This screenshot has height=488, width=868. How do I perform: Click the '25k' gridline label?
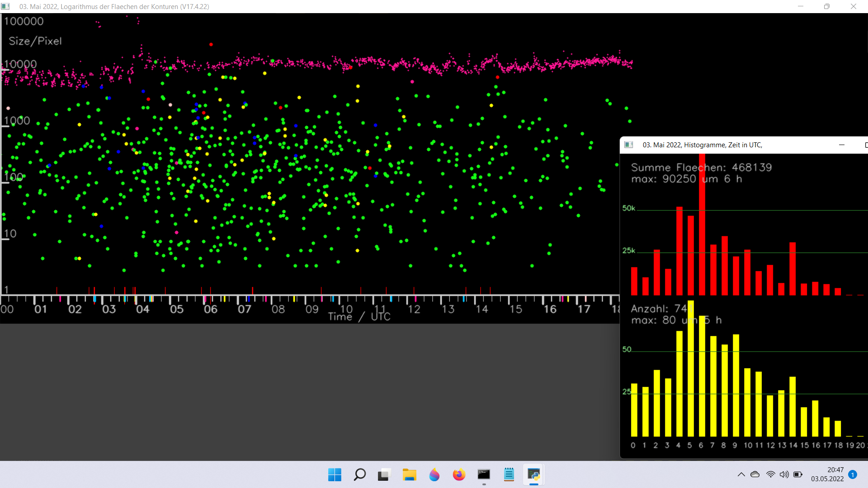click(x=629, y=251)
